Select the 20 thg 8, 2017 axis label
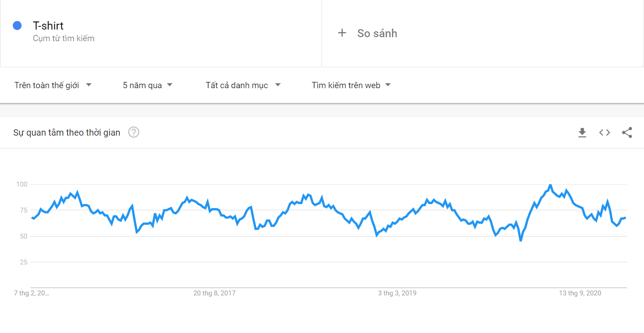The width and height of the screenshot is (644, 333). click(x=214, y=293)
